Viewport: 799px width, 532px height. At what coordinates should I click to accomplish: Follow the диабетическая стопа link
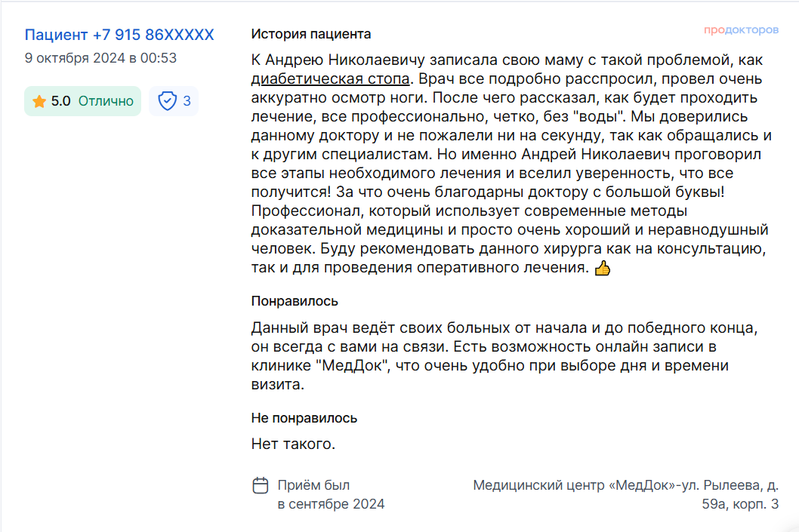coord(330,79)
